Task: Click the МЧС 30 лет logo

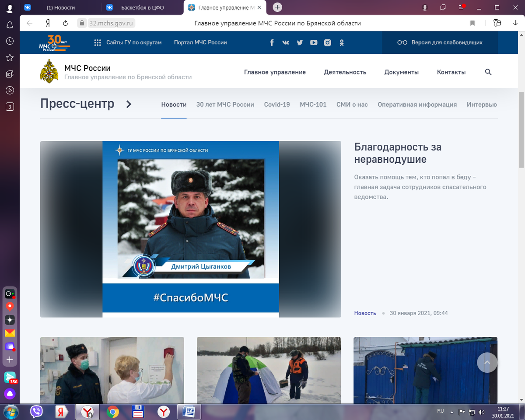Action: point(55,43)
